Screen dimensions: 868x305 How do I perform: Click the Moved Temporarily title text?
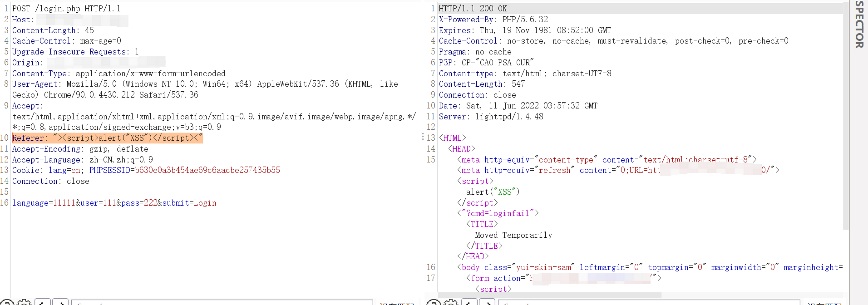pos(514,235)
